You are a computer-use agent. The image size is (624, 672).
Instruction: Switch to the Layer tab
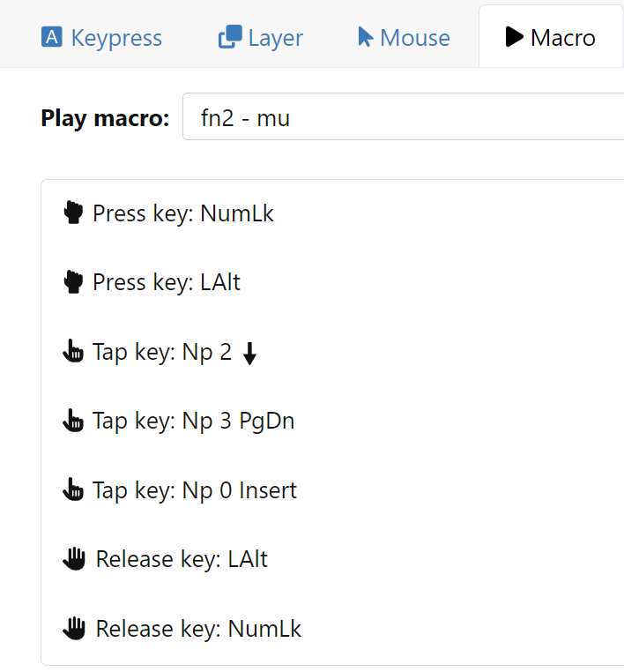[261, 38]
